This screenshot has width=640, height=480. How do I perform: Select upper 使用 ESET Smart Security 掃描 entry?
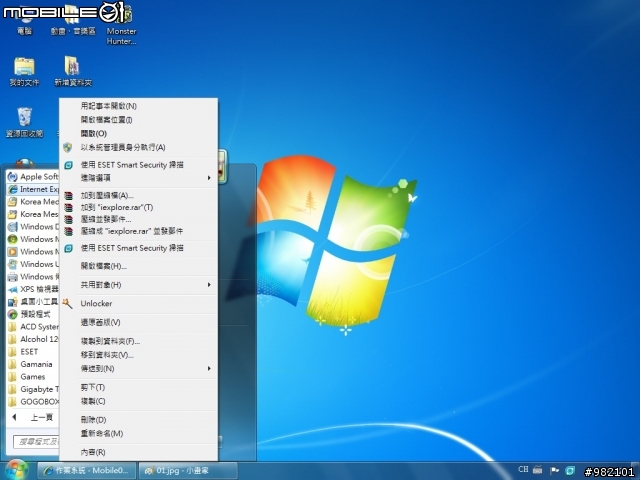pyautogui.click(x=139, y=165)
